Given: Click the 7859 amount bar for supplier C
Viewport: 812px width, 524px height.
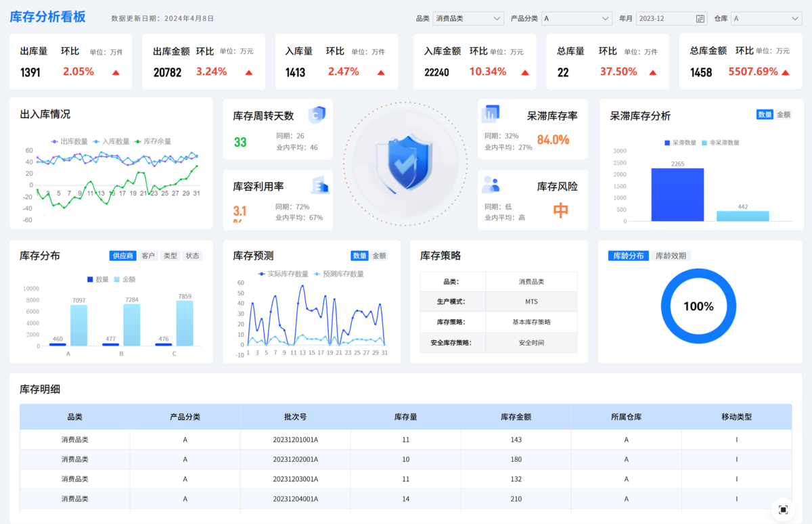Looking at the screenshot, I should (x=184, y=323).
